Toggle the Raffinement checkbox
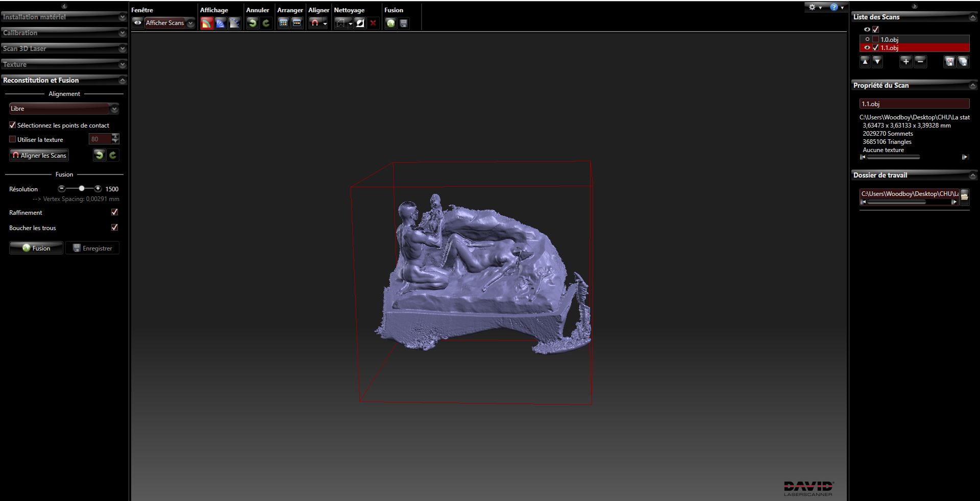 click(114, 212)
